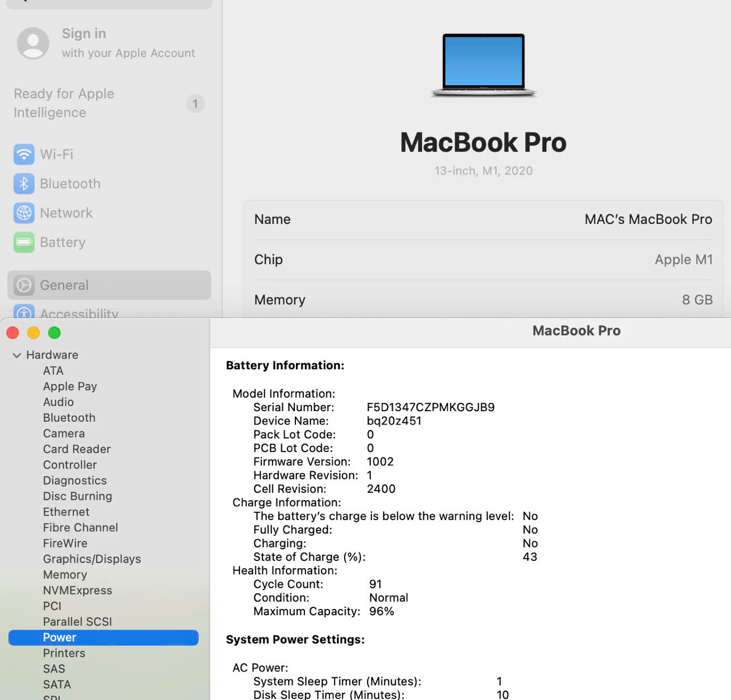Click the green zoom window button
Image resolution: width=731 pixels, height=700 pixels.
pos(54,333)
